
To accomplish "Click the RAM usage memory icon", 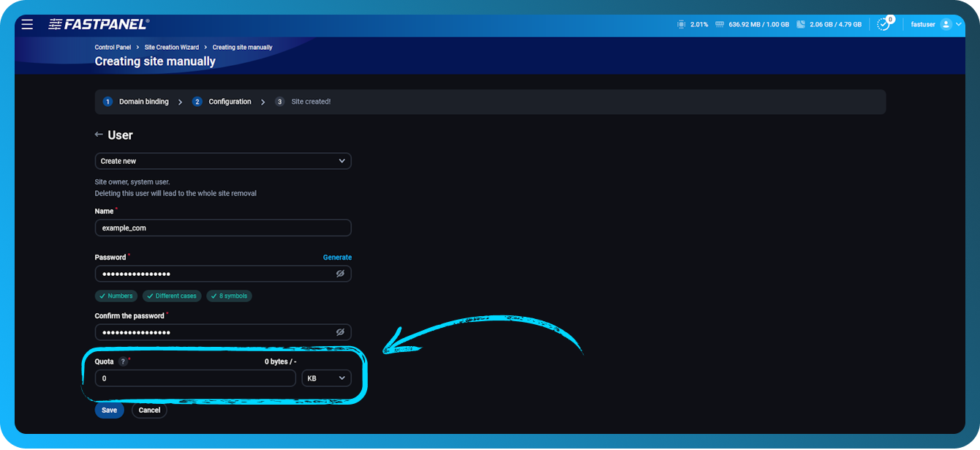I will (x=720, y=23).
